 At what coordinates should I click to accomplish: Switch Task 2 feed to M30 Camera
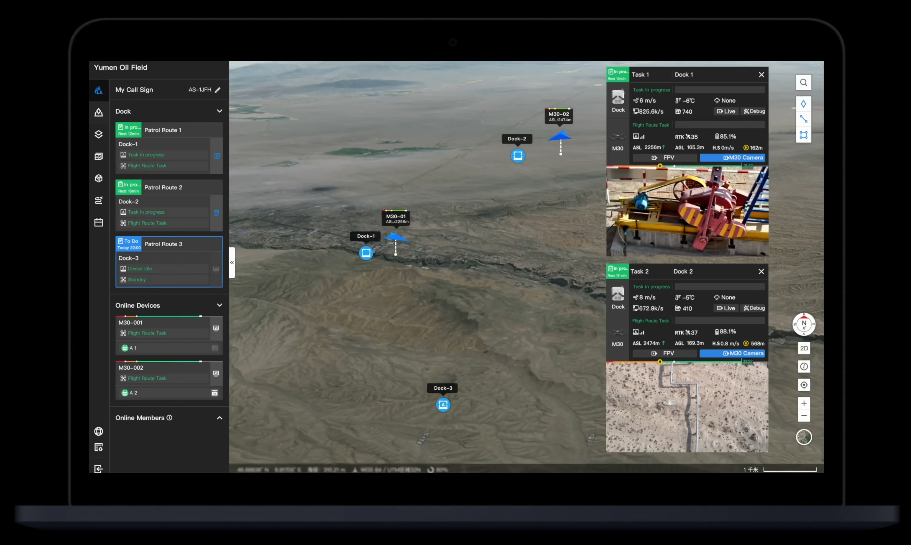733,353
